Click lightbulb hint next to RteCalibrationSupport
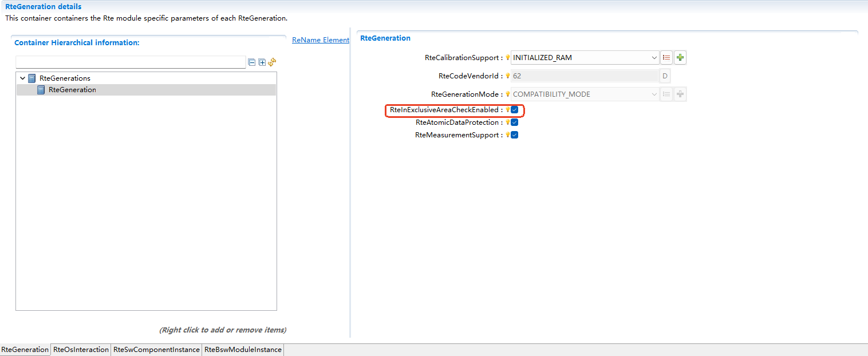Image resolution: width=868 pixels, height=356 pixels. [507, 58]
